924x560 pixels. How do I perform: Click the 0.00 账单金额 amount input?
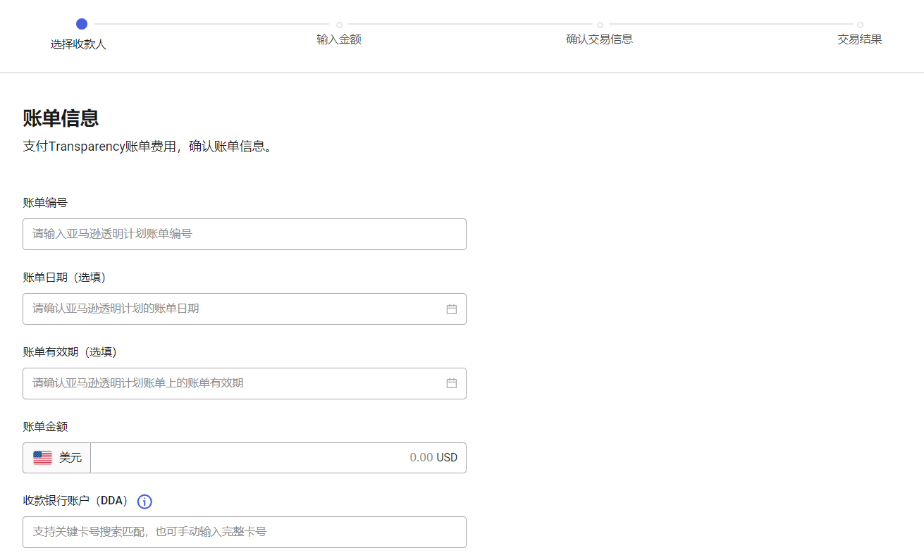[268, 458]
